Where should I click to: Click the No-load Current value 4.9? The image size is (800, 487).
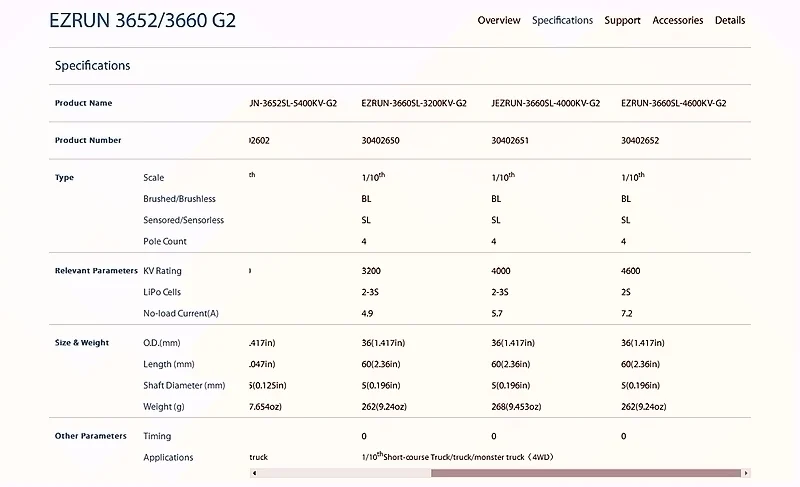pos(367,314)
